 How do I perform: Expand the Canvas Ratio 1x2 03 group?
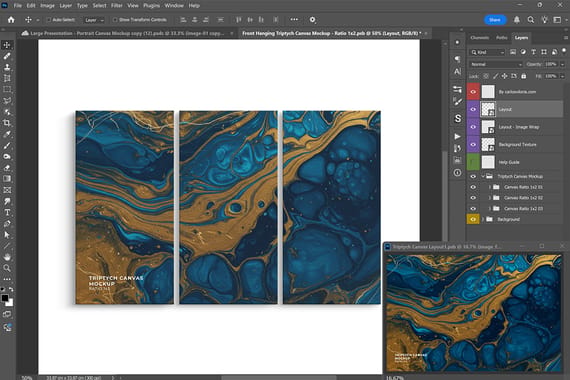[x=490, y=209]
